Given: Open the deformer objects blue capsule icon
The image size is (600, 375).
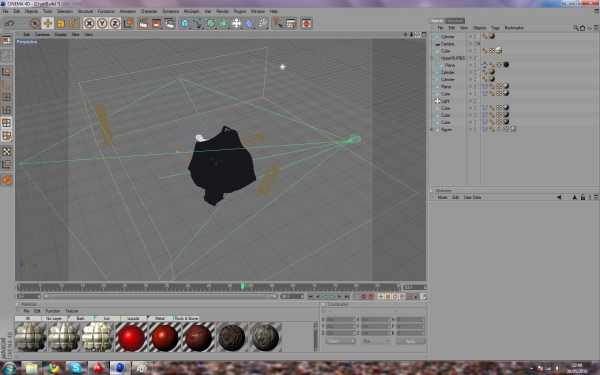Looking at the screenshot, I should 249,24.
